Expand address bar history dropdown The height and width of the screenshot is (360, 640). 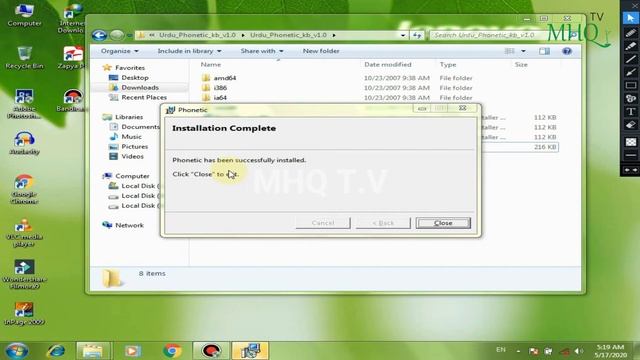click(x=403, y=36)
